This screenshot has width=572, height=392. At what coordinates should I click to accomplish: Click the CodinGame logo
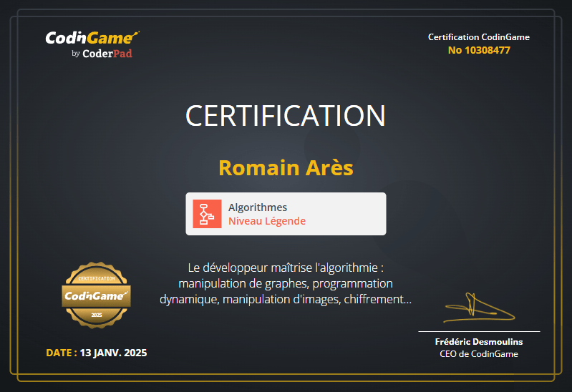click(x=92, y=38)
